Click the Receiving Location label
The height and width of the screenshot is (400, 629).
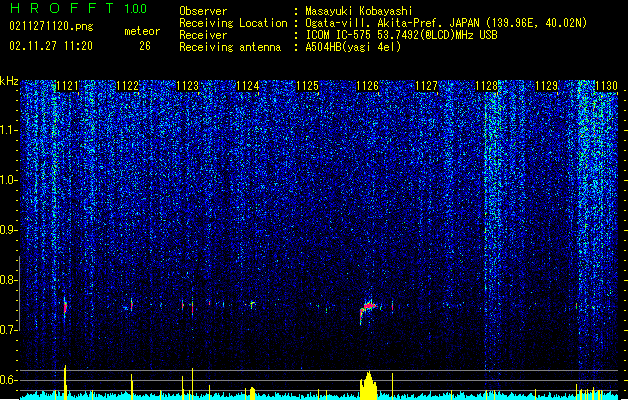pos(233,23)
